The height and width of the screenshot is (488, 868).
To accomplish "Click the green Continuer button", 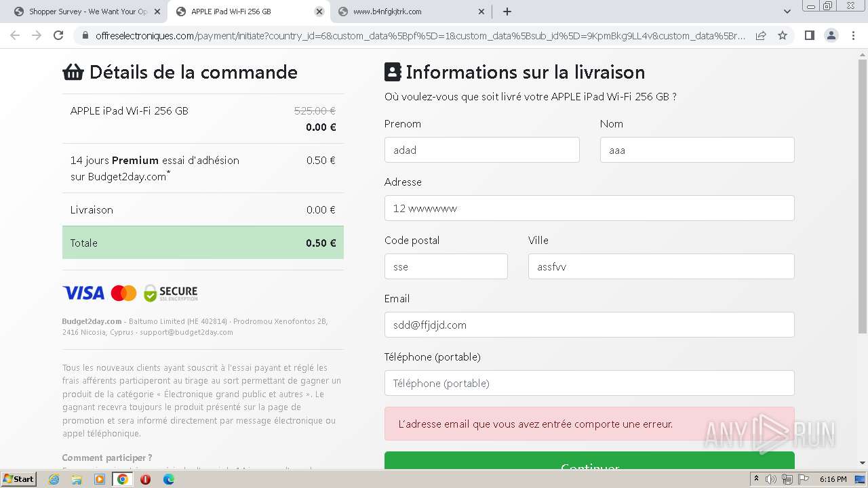I will click(589, 461).
